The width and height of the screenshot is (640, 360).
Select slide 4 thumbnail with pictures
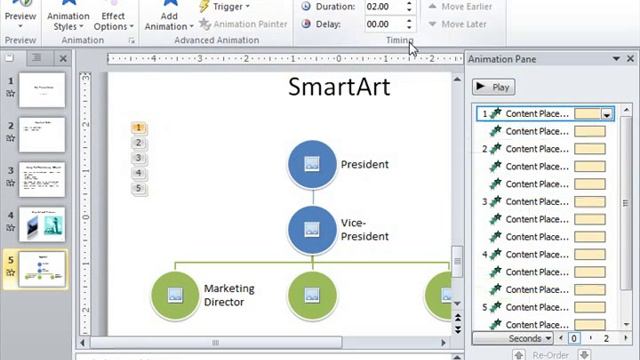click(42, 224)
